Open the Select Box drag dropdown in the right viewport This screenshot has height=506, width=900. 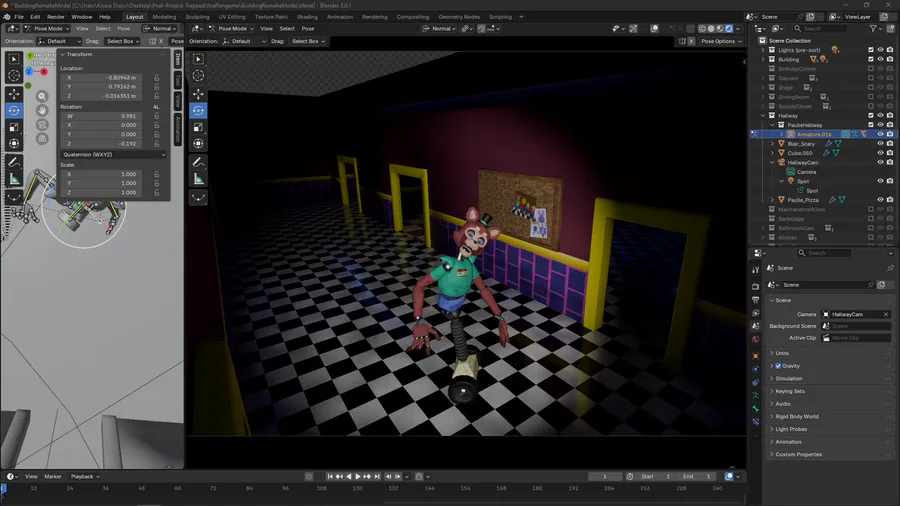coord(308,41)
